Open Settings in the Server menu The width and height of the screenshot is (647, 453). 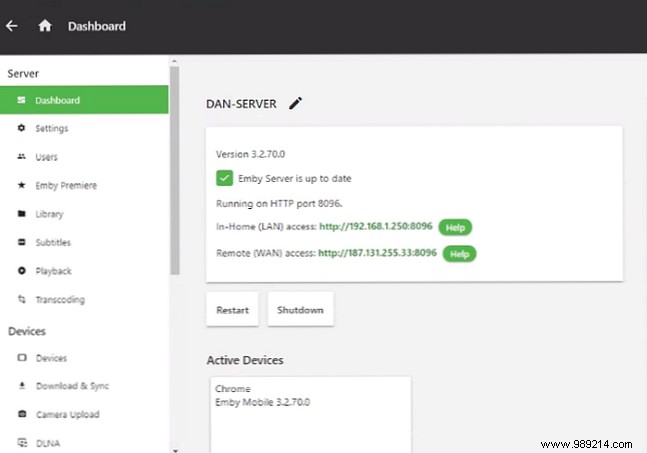click(84, 128)
